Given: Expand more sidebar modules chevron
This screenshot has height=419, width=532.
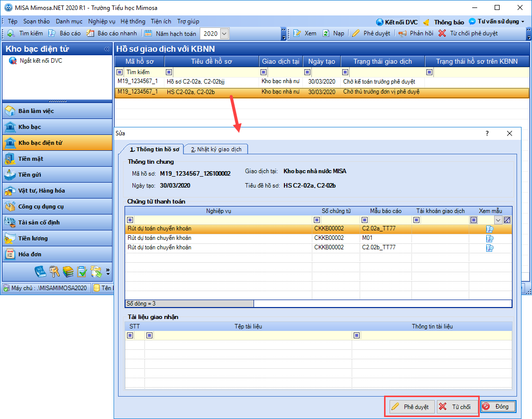Looking at the screenshot, I should pyautogui.click(x=108, y=272).
